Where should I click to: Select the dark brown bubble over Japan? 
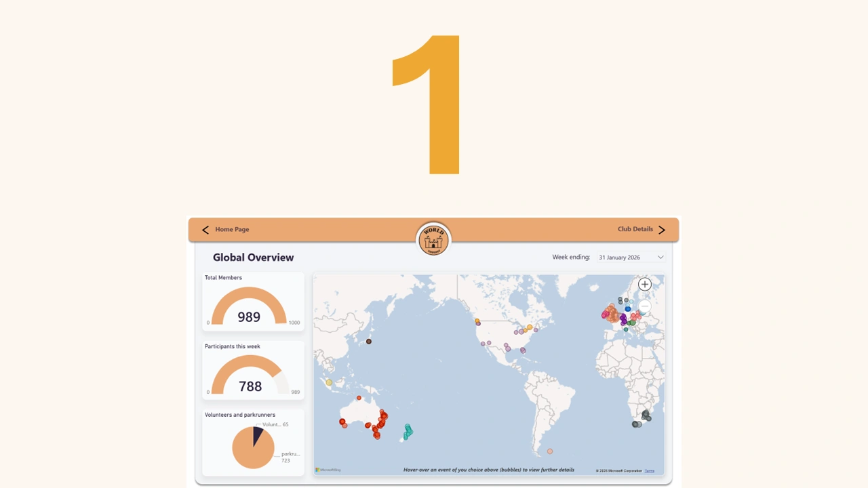369,342
